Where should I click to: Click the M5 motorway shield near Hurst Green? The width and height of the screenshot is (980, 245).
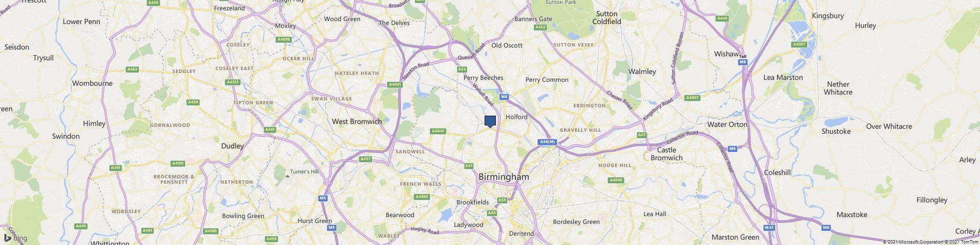[x=332, y=228]
